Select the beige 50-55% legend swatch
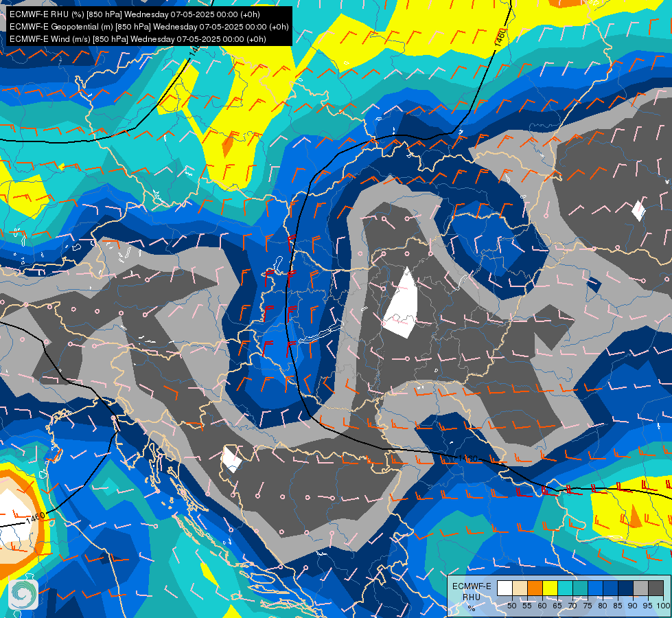672x618 pixels. (520, 588)
